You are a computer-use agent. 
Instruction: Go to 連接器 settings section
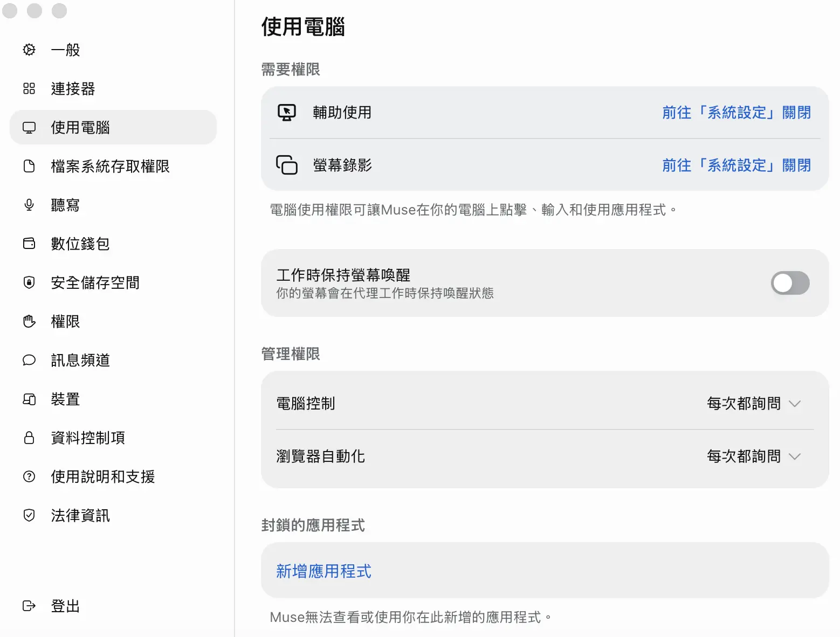(113, 89)
